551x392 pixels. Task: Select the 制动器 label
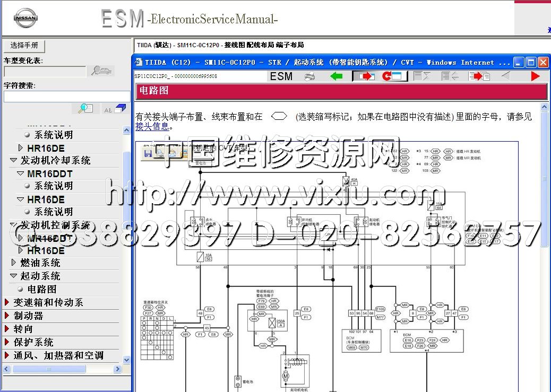[x=29, y=316]
